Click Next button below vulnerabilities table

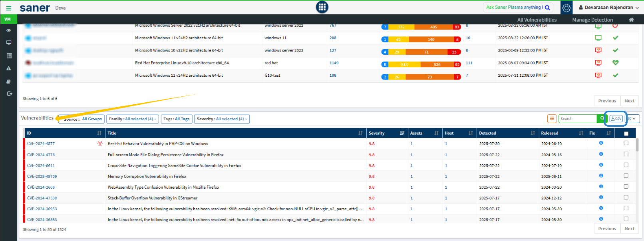click(629, 229)
